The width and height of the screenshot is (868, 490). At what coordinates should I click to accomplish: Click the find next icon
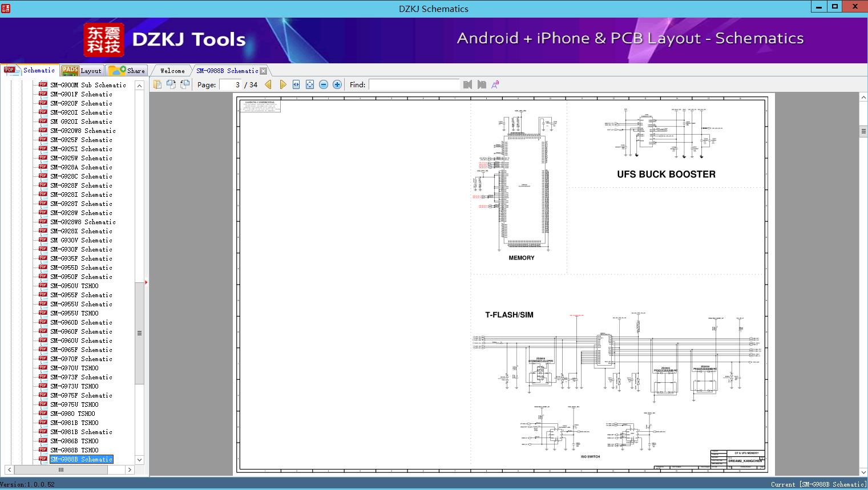click(482, 84)
